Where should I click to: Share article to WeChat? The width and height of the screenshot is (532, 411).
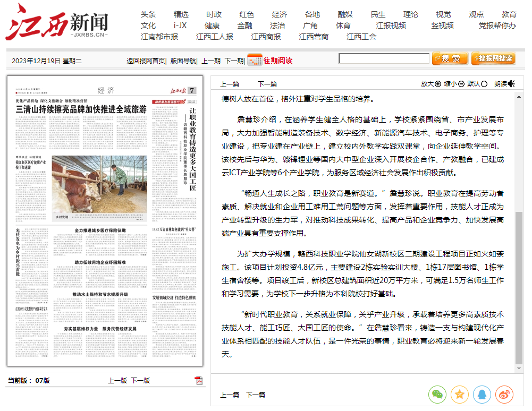click(437, 394)
